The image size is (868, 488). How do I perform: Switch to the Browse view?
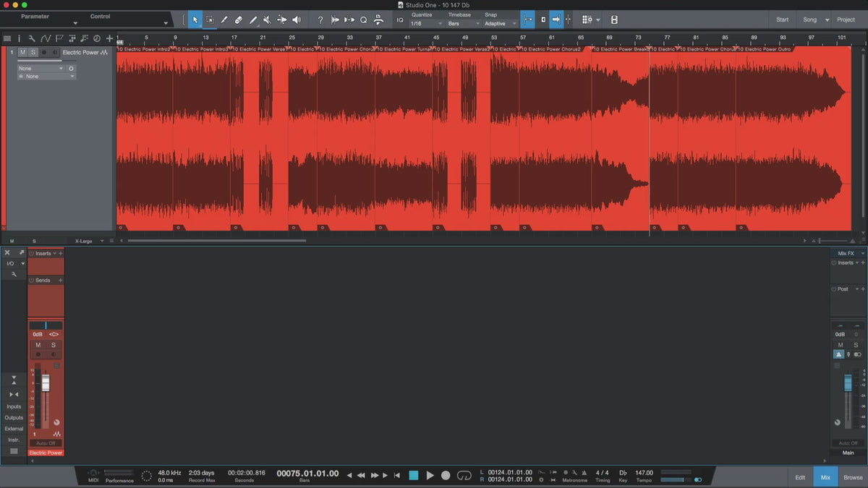853,477
